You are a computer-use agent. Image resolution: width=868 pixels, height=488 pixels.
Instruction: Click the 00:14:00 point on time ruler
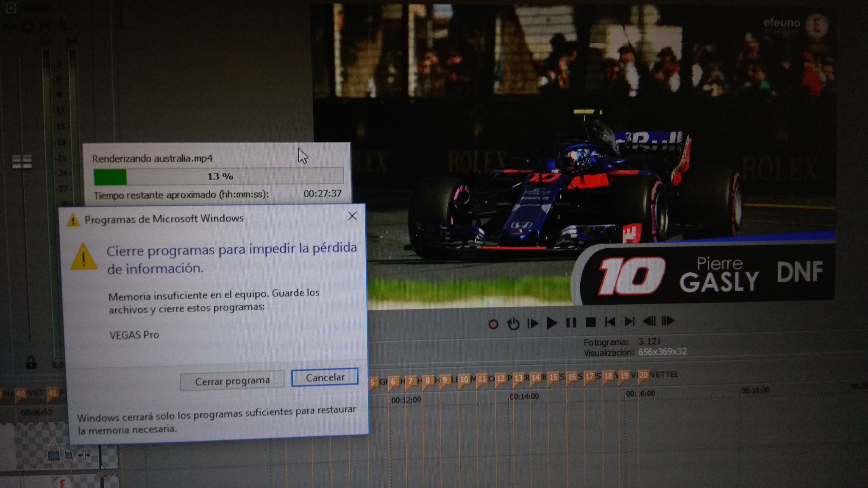pos(524,396)
